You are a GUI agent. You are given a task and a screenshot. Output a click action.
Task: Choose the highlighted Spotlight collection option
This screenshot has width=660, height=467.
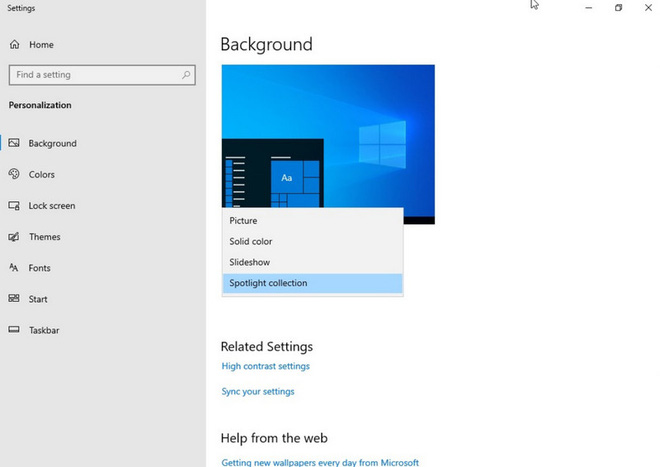point(268,283)
